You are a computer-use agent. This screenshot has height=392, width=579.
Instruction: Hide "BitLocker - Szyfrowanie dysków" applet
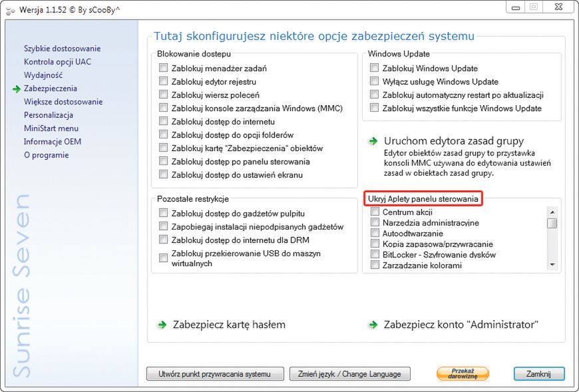pos(376,254)
